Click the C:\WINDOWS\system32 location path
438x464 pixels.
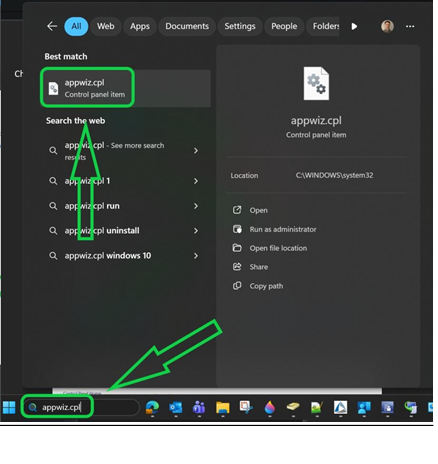(x=334, y=175)
